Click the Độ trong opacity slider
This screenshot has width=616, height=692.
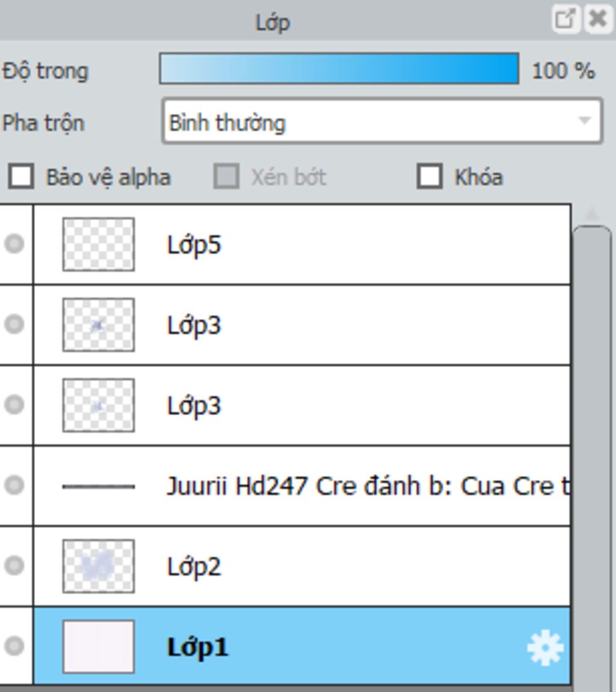(339, 69)
